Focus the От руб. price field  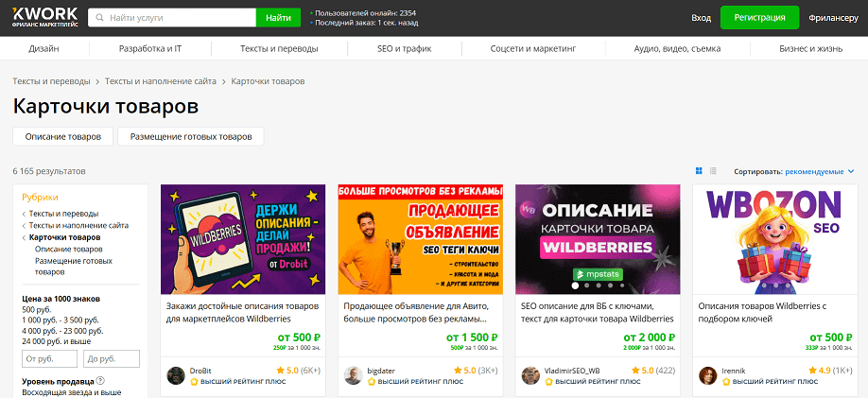point(50,358)
